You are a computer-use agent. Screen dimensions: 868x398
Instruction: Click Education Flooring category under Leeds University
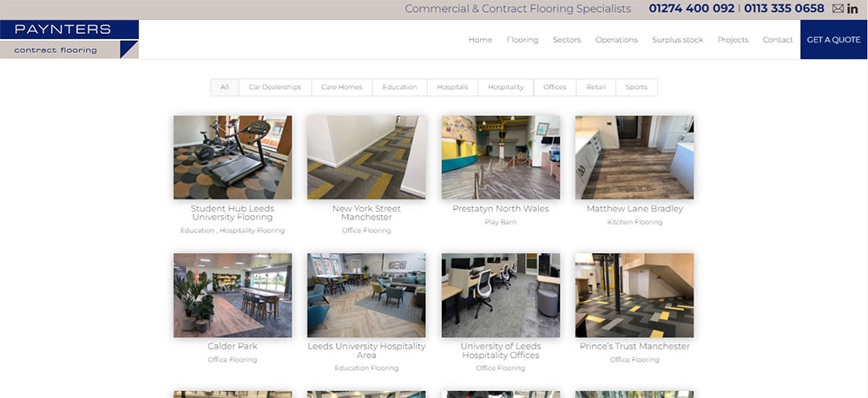(366, 369)
